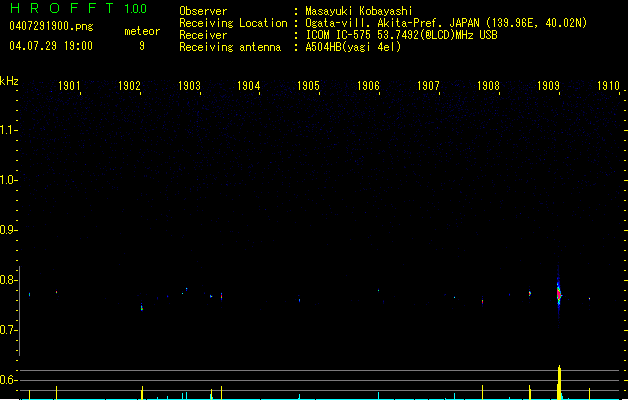This screenshot has height=400, width=629.
Task: Select observer name Masayuki Kobayashi
Action: coord(359,11)
